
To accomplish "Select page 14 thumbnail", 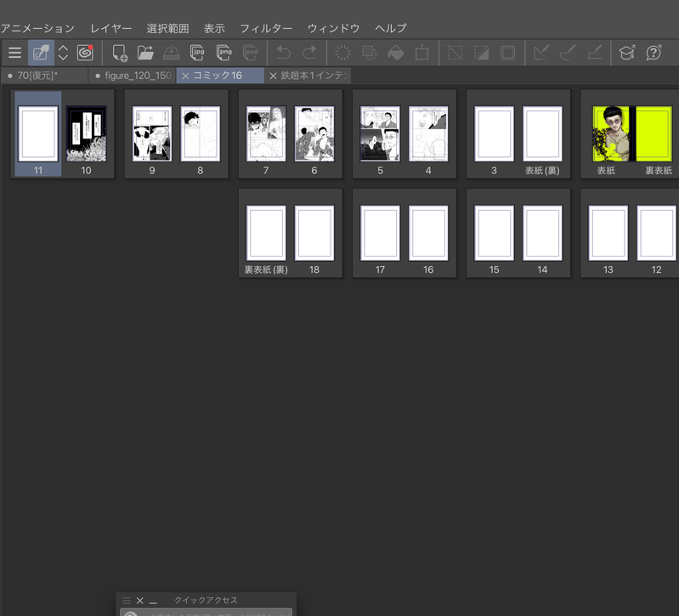I will coord(542,233).
